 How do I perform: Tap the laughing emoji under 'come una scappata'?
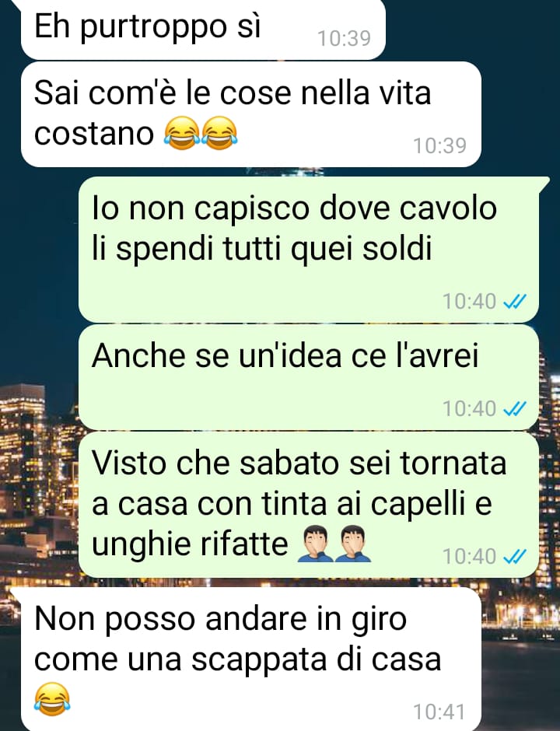click(x=52, y=699)
